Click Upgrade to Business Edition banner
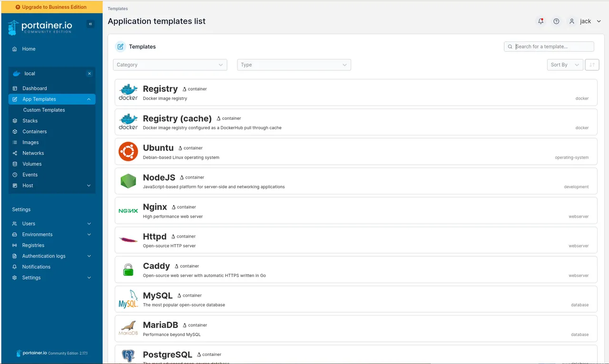 coord(51,7)
